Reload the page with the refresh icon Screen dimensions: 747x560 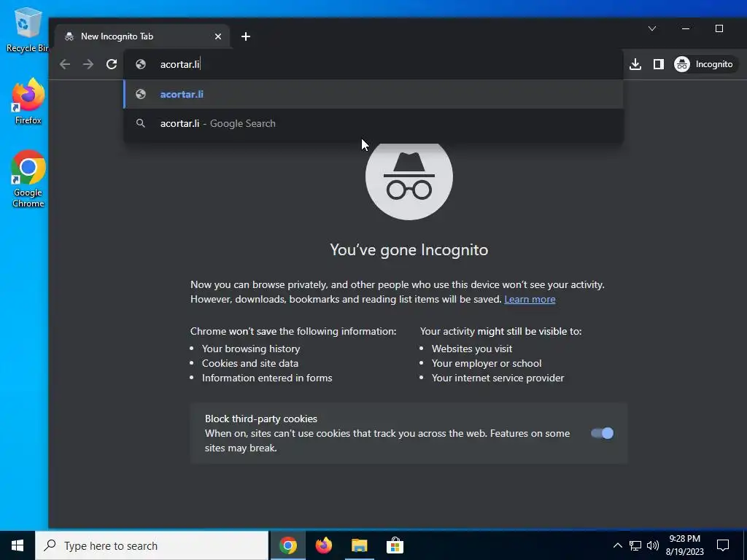pos(112,64)
